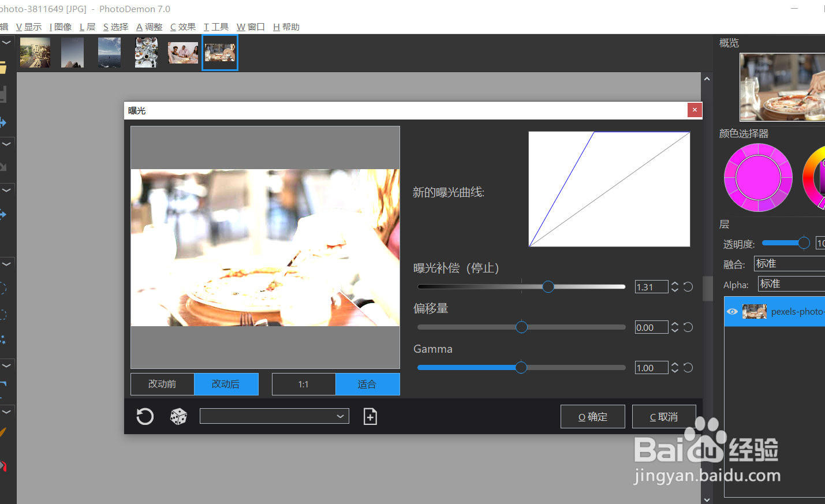Image resolution: width=825 pixels, height=504 pixels.
Task: Click the reset-all-settings icon in the dialog footer
Action: tap(145, 416)
